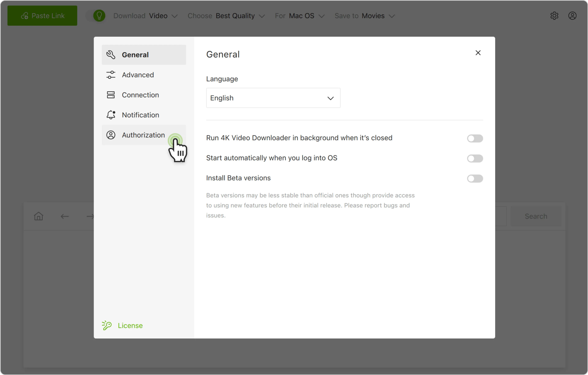The width and height of the screenshot is (588, 375).
Task: Switch to the Advanced settings tab
Action: click(138, 75)
